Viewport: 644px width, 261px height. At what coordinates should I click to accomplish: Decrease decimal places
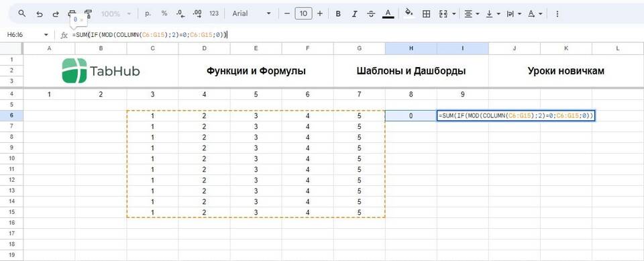click(180, 13)
